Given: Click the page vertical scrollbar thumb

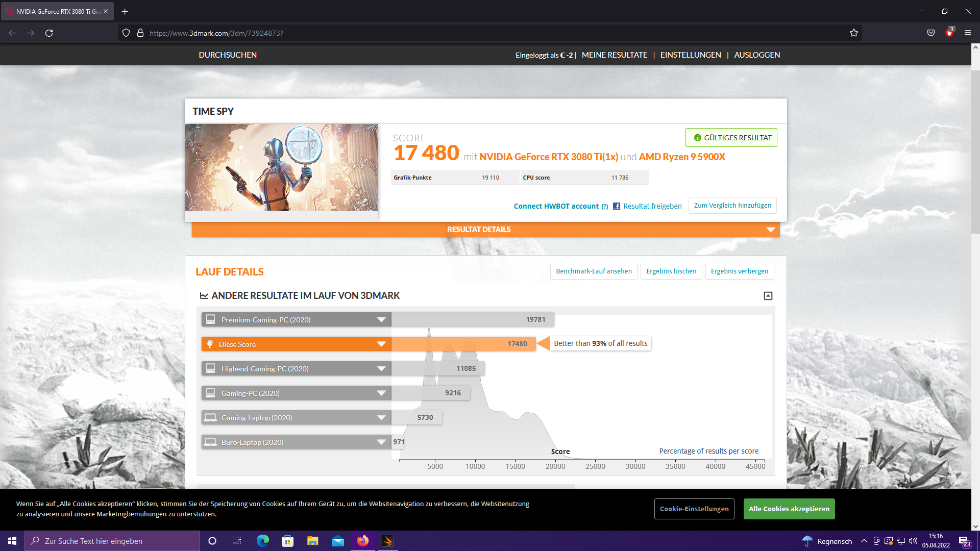Looking at the screenshot, I should click(975, 153).
